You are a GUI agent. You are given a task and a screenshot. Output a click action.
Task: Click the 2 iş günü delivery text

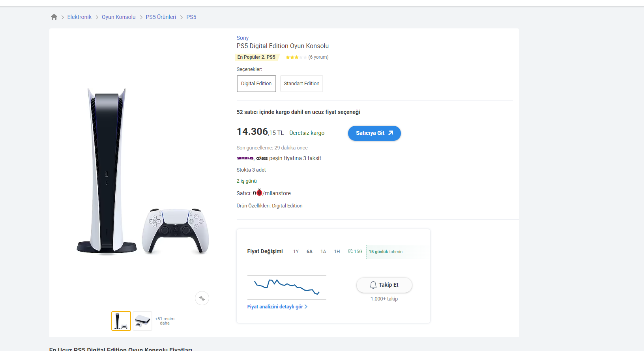(x=247, y=181)
